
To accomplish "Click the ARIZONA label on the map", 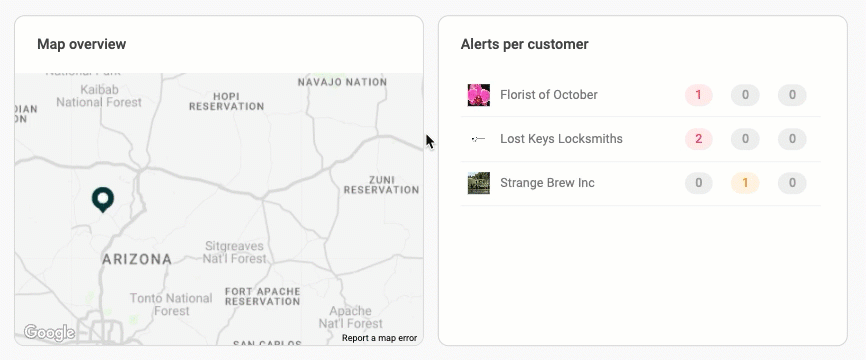I will click(x=137, y=259).
